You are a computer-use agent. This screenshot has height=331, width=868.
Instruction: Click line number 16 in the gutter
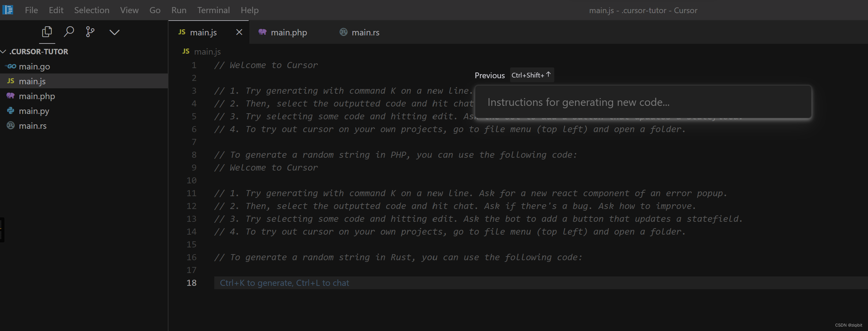[191, 257]
